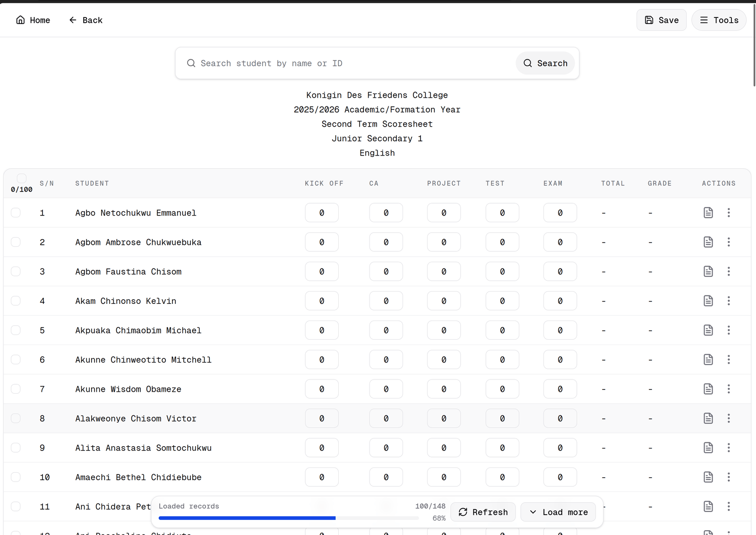This screenshot has width=756, height=535.
Task: Select the checkbox for Agbo Netochukwu Emmanuel
Action: click(x=16, y=213)
